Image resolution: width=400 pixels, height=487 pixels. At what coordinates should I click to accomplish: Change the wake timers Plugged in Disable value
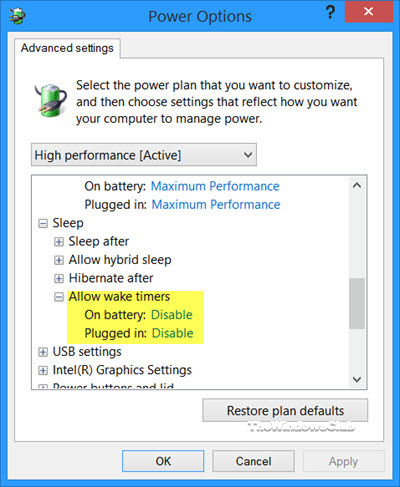173,333
